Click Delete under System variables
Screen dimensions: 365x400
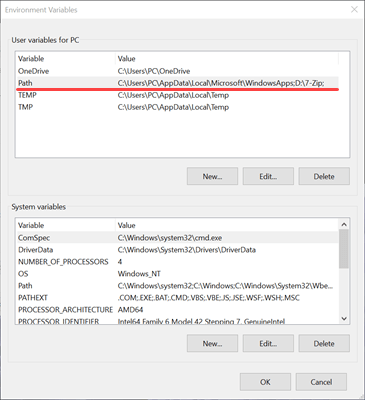click(324, 343)
